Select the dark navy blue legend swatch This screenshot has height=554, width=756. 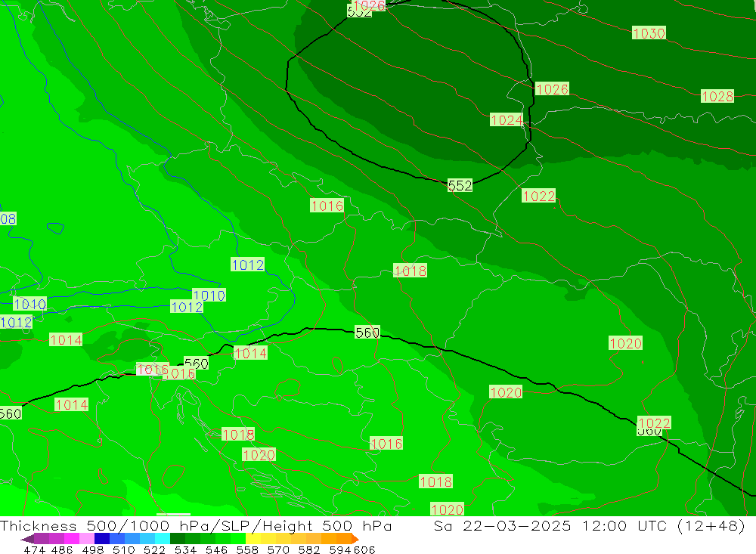click(x=102, y=539)
